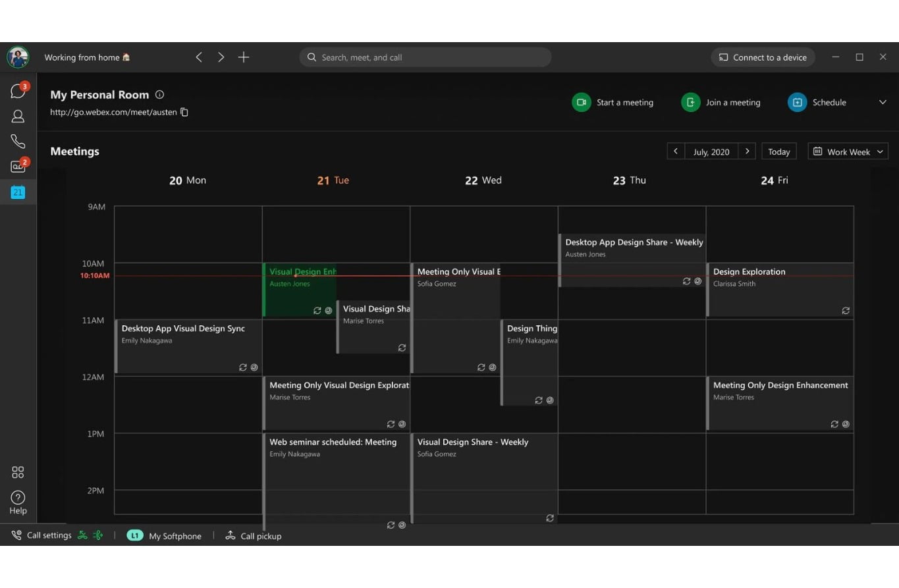Click the plus icon in the header

pyautogui.click(x=244, y=57)
